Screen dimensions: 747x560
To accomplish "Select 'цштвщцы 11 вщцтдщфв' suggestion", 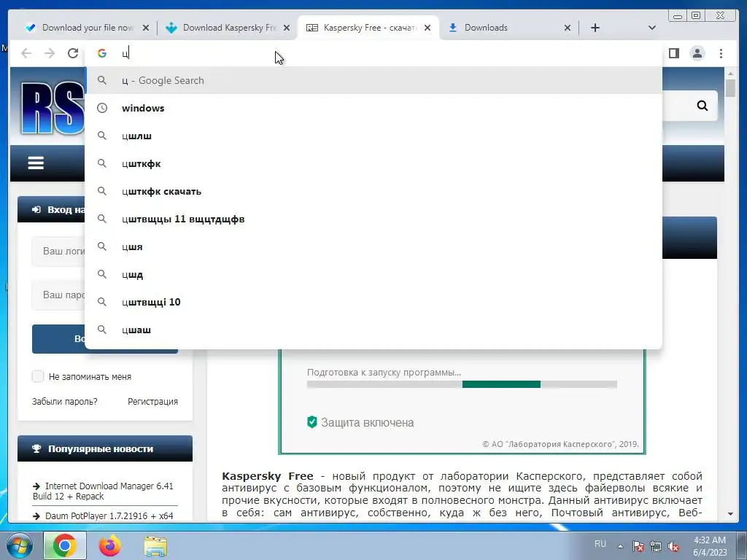I will point(373,219).
